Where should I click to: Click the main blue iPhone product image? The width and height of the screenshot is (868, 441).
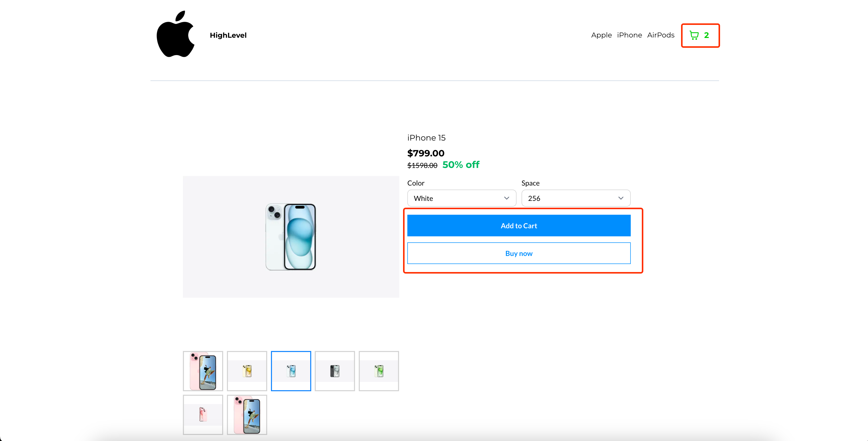(x=291, y=237)
